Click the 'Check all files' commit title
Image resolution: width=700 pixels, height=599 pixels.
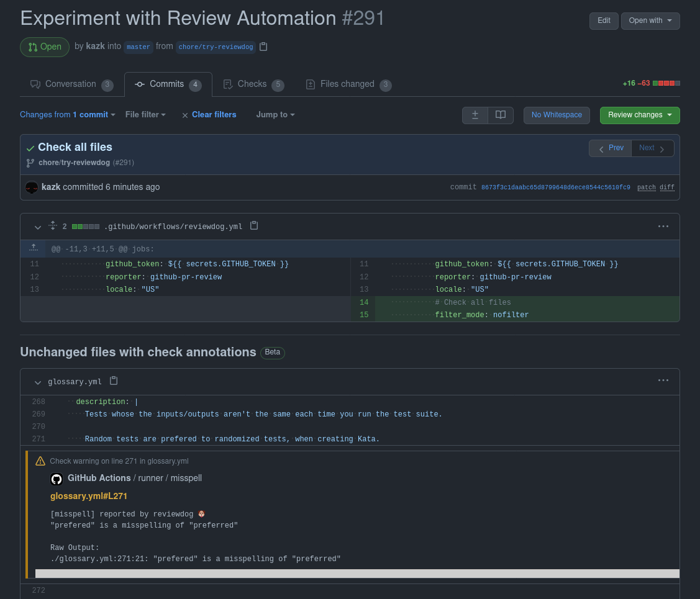(x=75, y=146)
